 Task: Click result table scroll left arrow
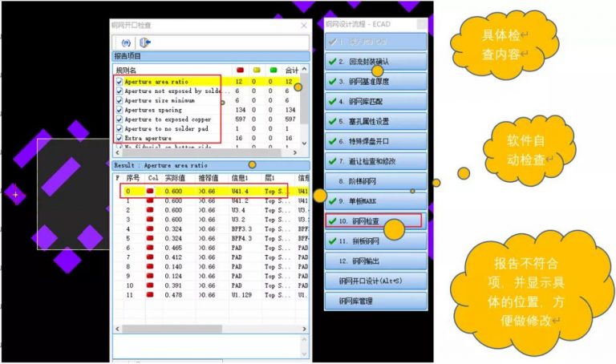click(117, 329)
